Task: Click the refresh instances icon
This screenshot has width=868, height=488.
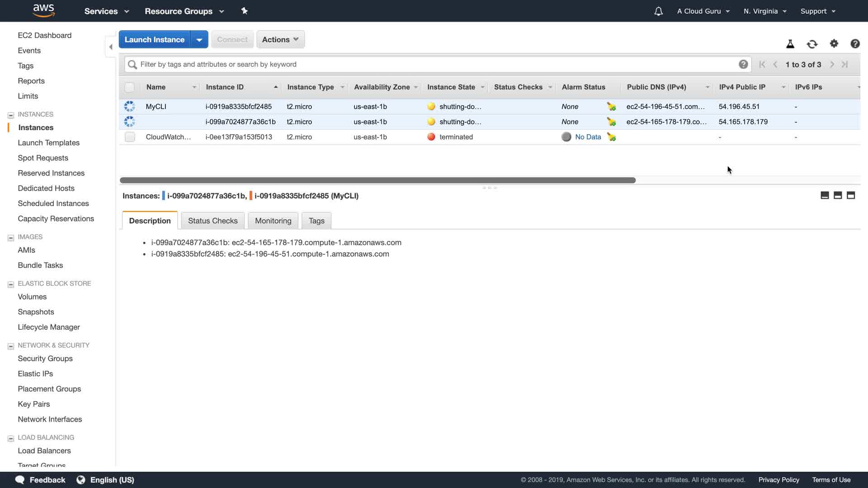Action: [812, 44]
